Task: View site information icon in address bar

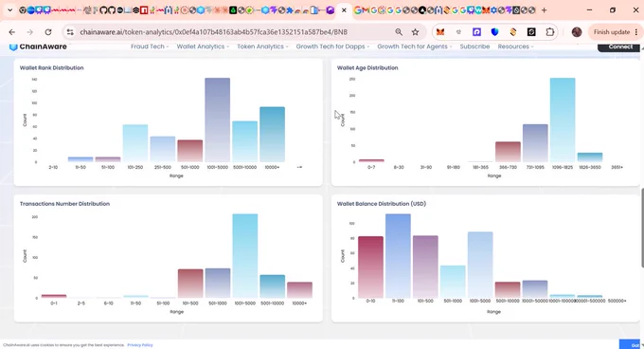Action: (x=70, y=32)
